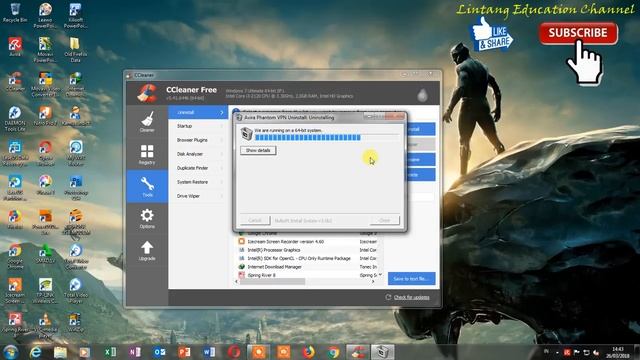The image size is (640, 360).
Task: Open Opera browser from taskbar
Action: point(234,352)
